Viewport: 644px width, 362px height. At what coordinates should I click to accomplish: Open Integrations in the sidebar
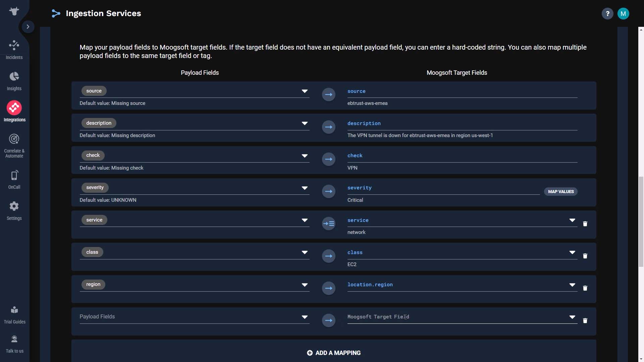pos(14,112)
